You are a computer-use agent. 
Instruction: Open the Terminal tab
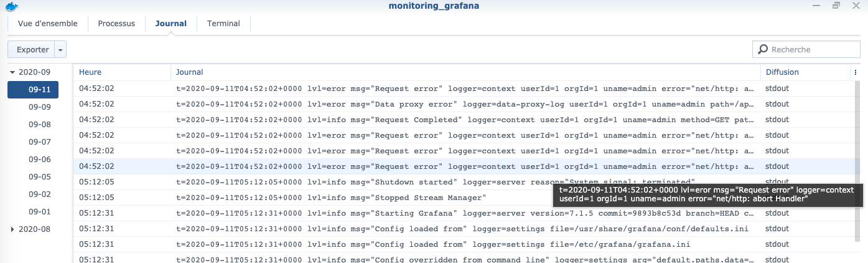pyautogui.click(x=223, y=24)
